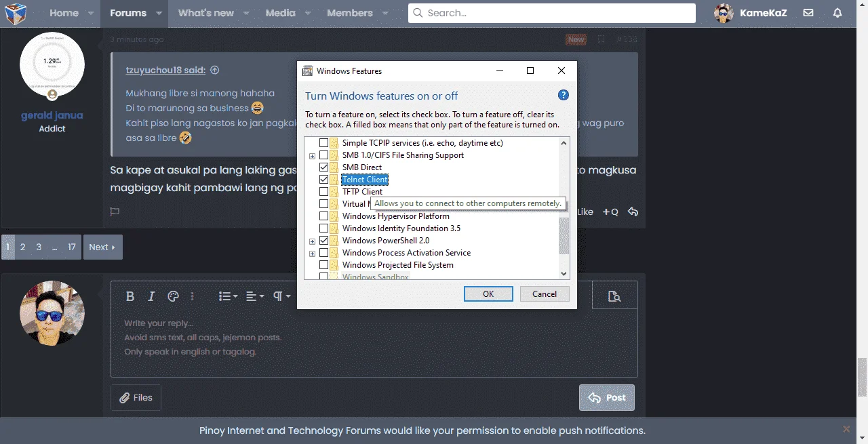Open the What's new tab
The height and width of the screenshot is (444, 868).
(x=206, y=13)
